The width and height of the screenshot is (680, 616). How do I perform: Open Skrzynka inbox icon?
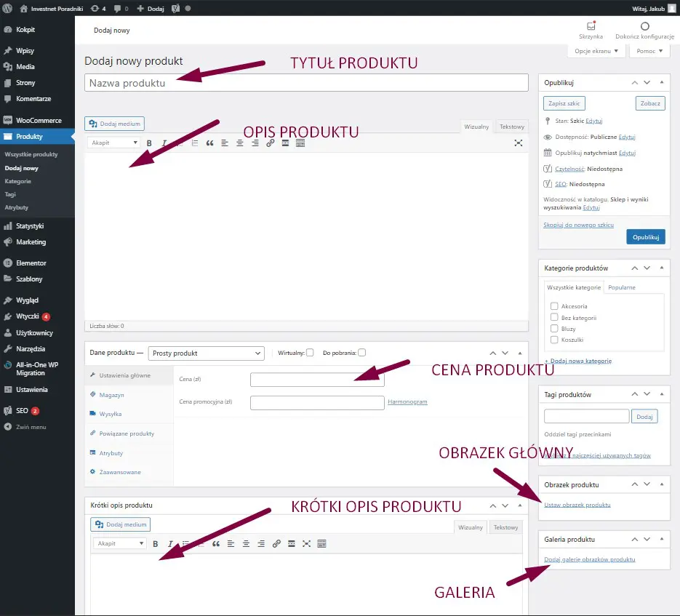pos(591,30)
